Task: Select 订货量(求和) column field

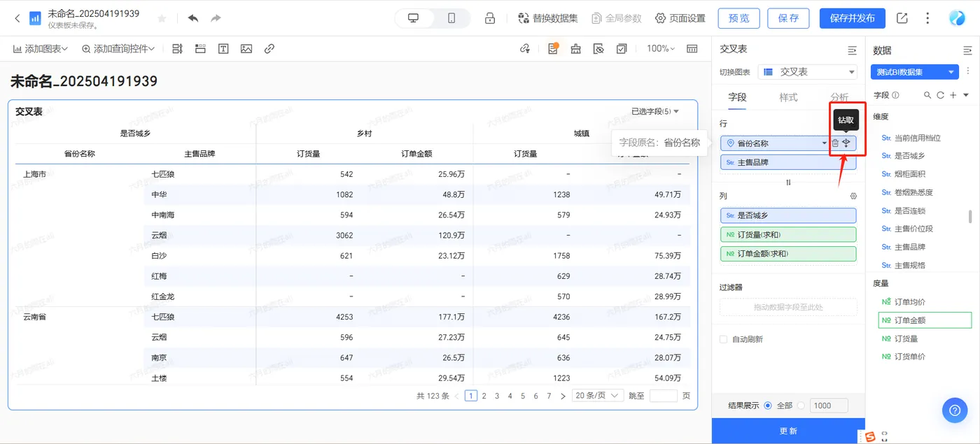Action: tap(788, 234)
